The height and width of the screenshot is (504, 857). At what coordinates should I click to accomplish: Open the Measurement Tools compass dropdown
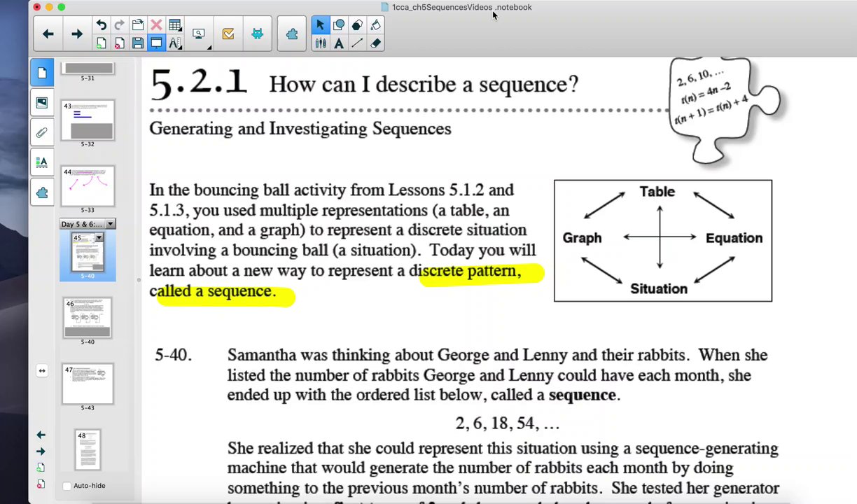[x=175, y=43]
